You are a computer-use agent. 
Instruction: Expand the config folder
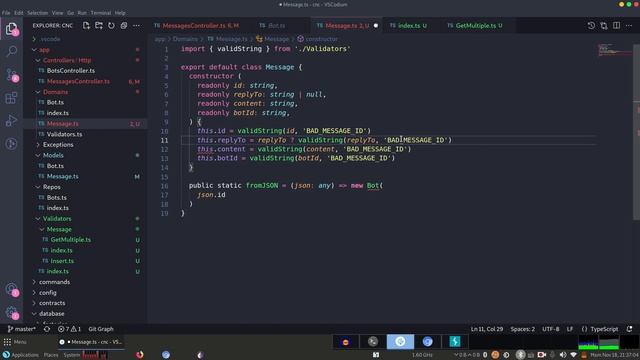(x=48, y=293)
